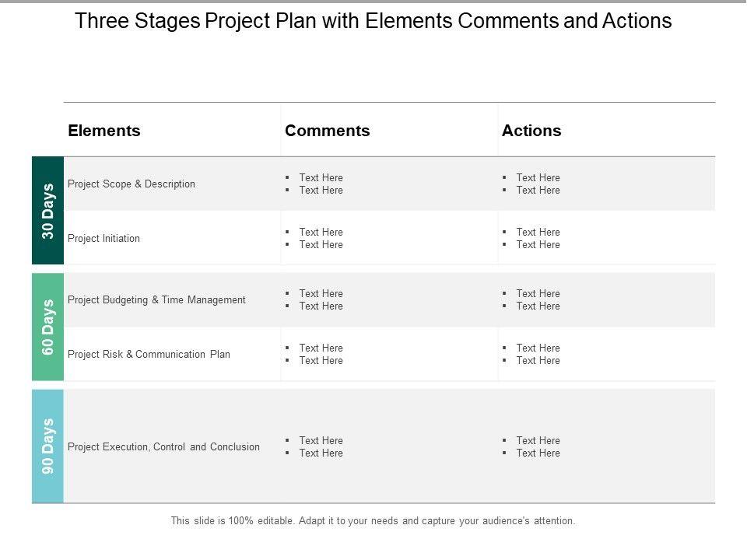Click first action bullet in Project Budgeting row
This screenshot has width=747, height=560.
pyautogui.click(x=538, y=294)
